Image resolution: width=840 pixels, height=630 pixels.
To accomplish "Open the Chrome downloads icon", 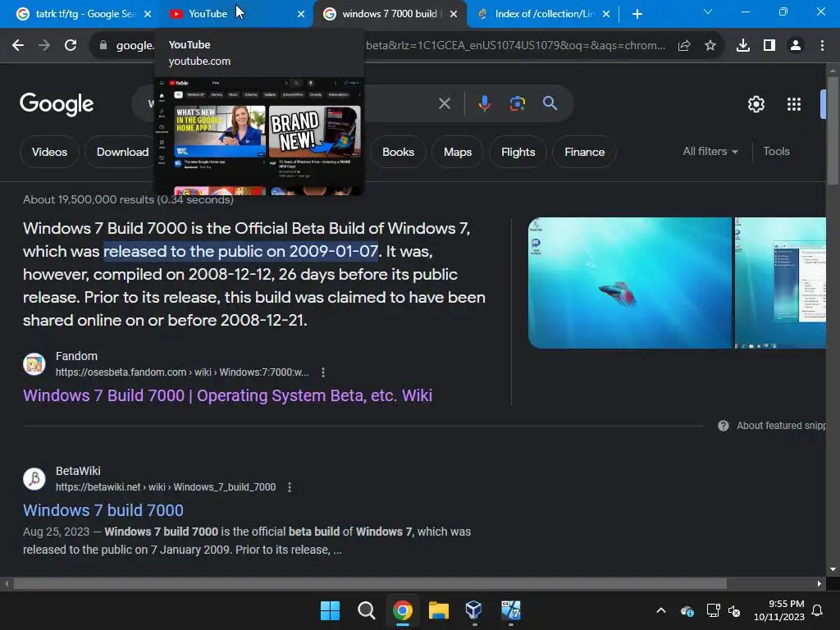I will pos(743,46).
